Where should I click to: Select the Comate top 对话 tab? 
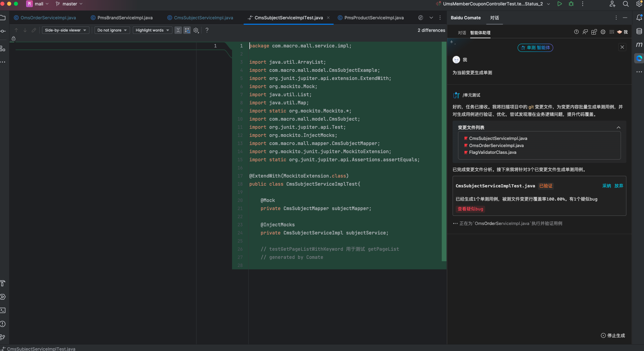click(494, 18)
